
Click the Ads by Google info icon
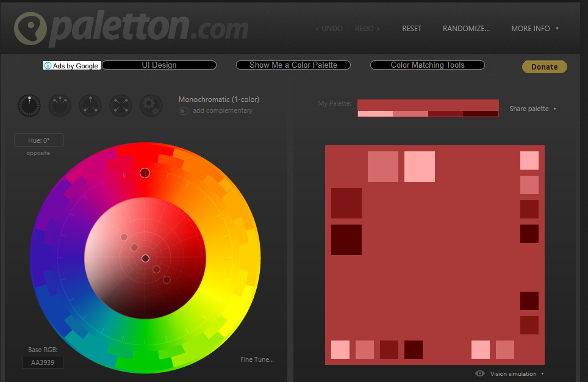pos(48,66)
